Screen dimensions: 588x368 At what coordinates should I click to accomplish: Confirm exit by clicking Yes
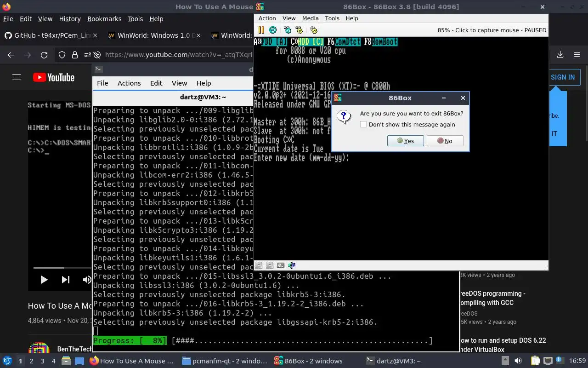point(406,141)
